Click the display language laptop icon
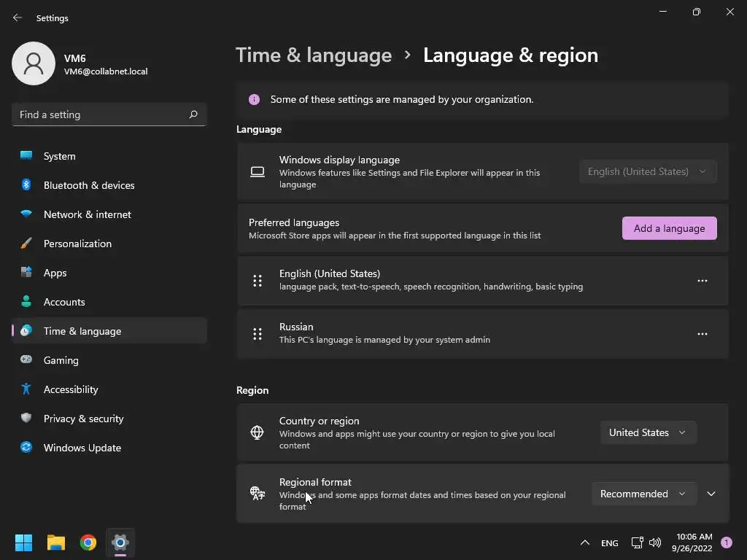The width and height of the screenshot is (747, 560). pos(258,171)
